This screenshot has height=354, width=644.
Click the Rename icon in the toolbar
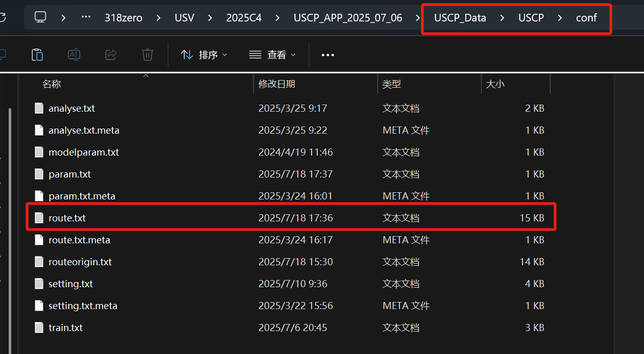74,55
